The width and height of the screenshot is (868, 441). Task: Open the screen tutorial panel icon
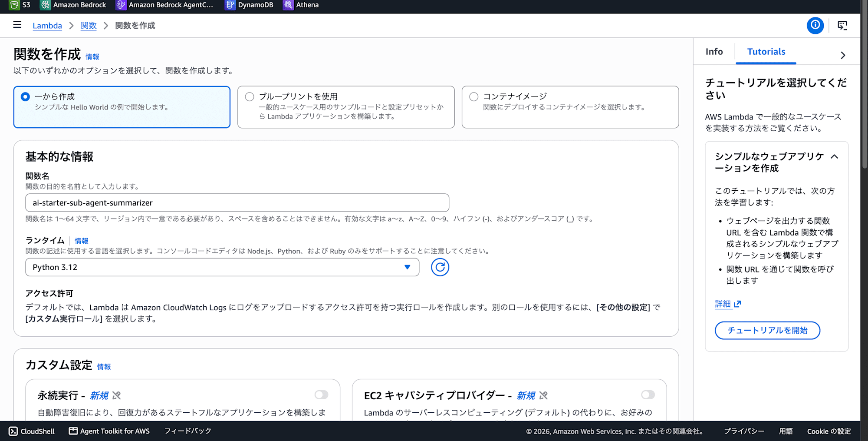(x=842, y=26)
